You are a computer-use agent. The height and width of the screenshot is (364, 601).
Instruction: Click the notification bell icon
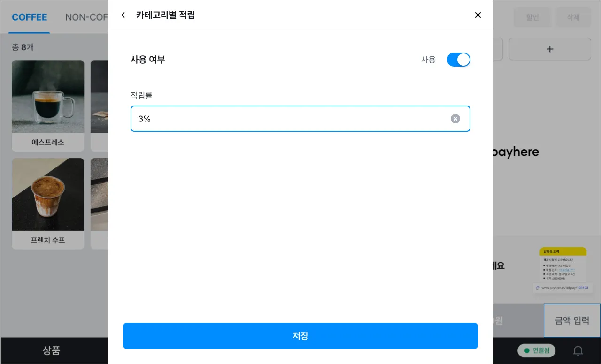pos(578,350)
